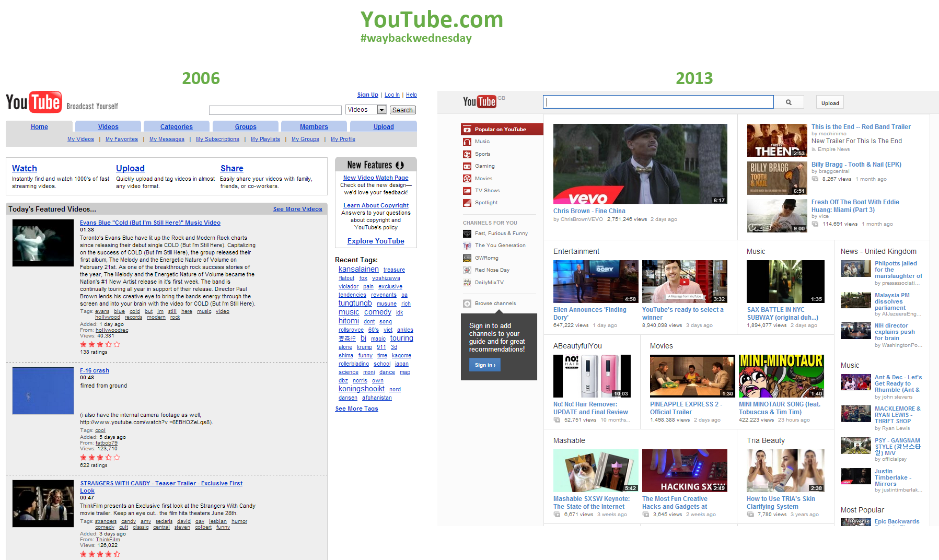Click the koningshooikt tag
The width and height of the screenshot is (939, 560).
point(362,389)
